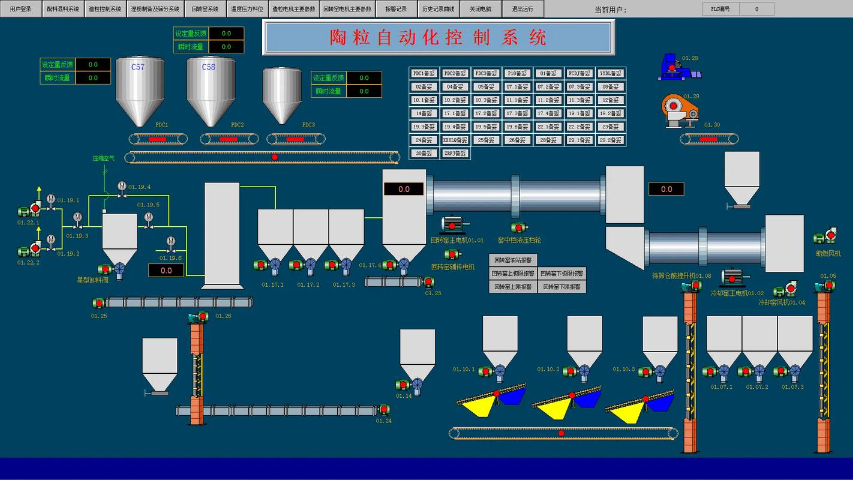Viewport: 853px width, 480px height.
Task: Click rotary feeder 01.17.4 under the kiln inlet
Action: tap(397, 266)
